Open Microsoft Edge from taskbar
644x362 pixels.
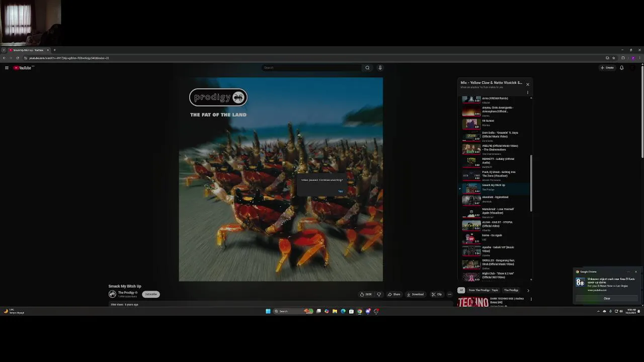(343, 311)
